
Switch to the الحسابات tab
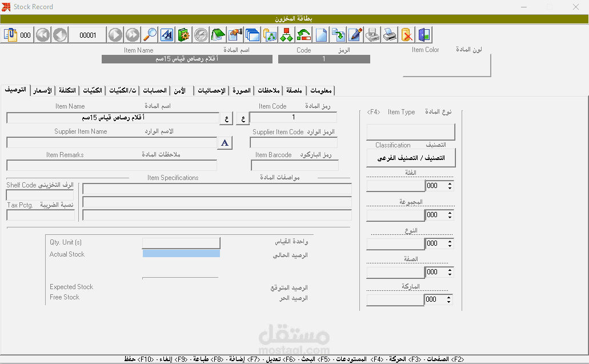coord(155,90)
